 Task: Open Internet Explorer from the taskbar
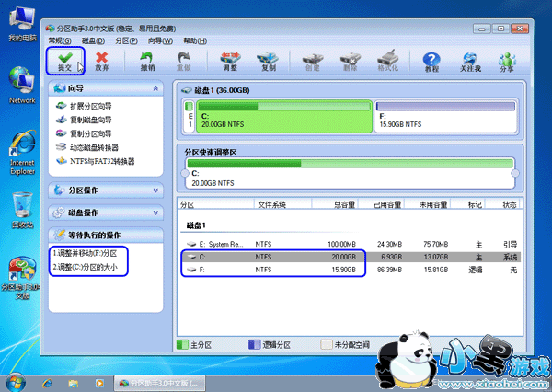pos(47,383)
